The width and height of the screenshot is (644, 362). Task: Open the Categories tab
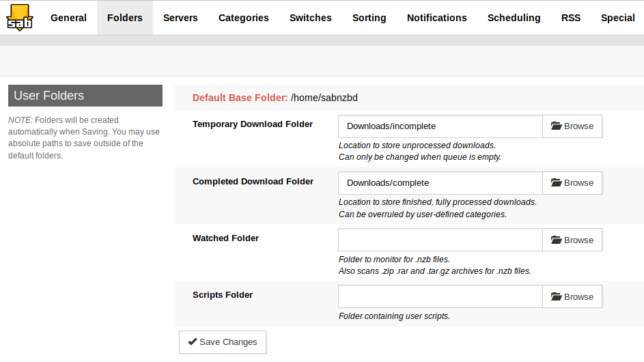point(244,18)
